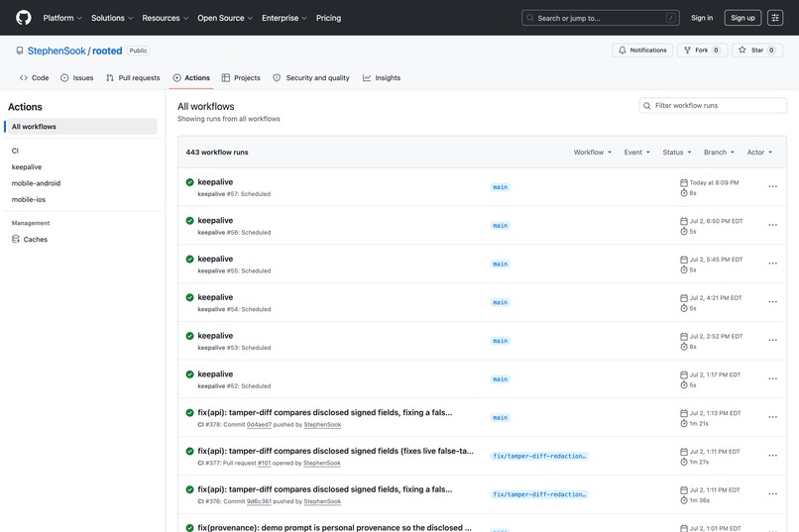Expand the Platform menu

click(62, 18)
